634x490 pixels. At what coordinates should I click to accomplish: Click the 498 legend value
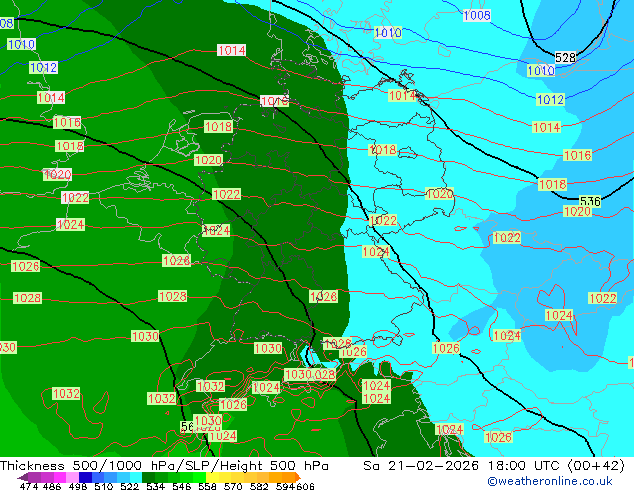tap(78, 486)
